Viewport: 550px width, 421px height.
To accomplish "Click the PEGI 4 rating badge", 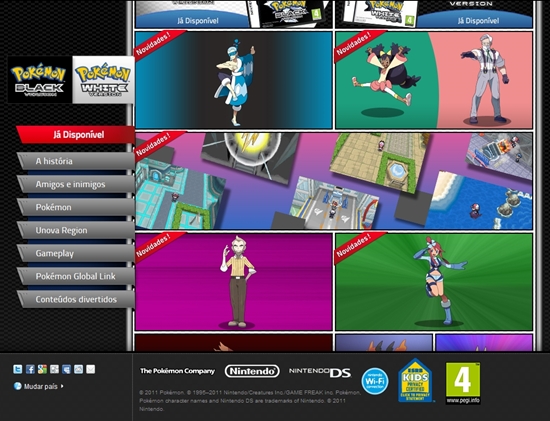I will point(463,383).
